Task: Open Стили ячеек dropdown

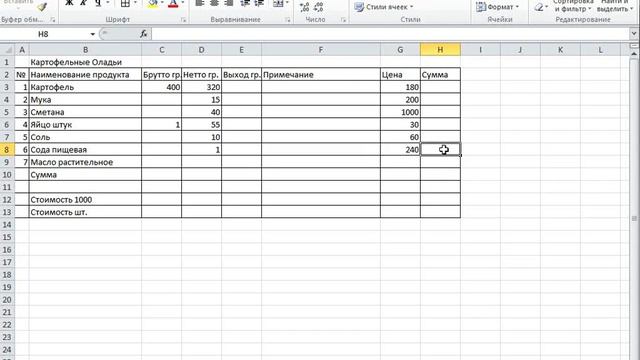Action: click(x=384, y=7)
